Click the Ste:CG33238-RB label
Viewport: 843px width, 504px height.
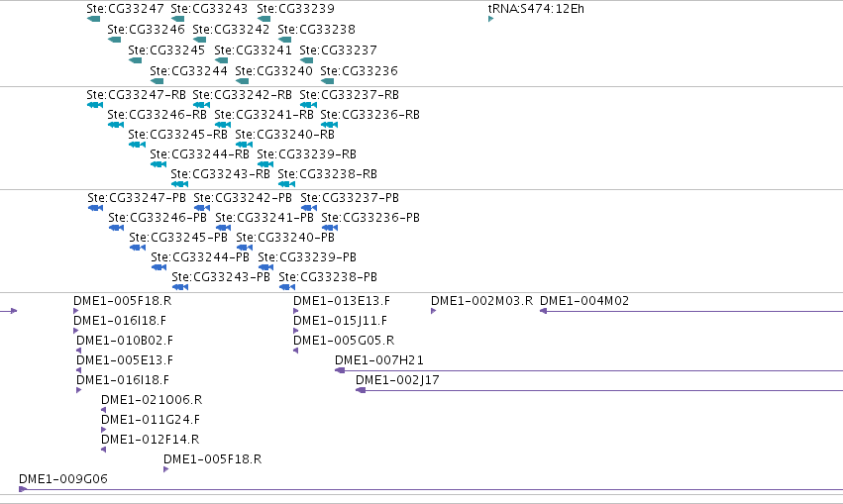click(328, 174)
